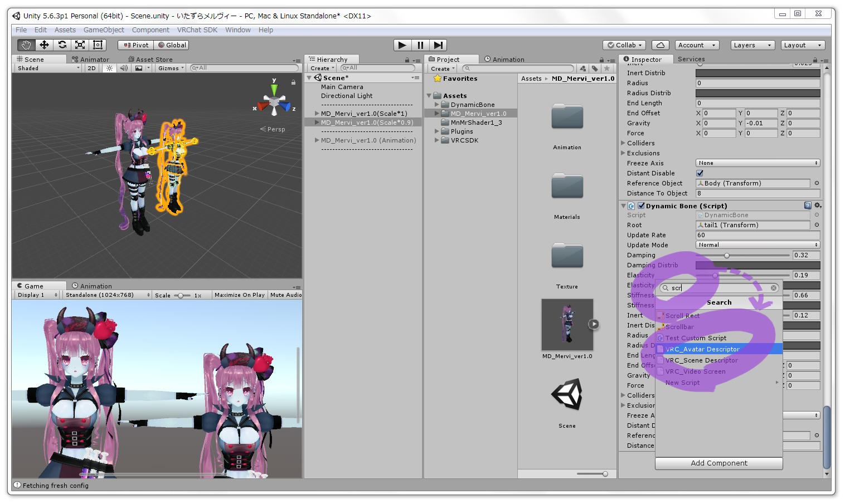Select VRC_Avatar Descriptor in search results
The height and width of the screenshot is (504, 845).
point(719,349)
